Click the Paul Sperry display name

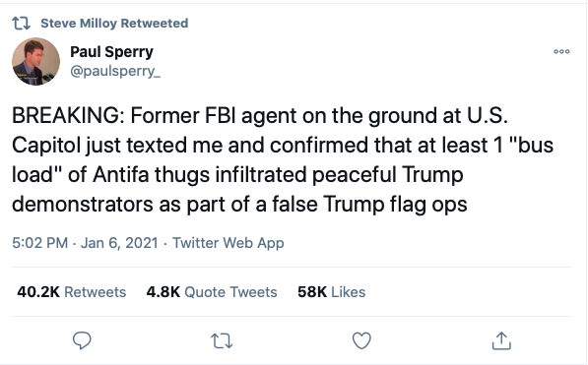111,52
